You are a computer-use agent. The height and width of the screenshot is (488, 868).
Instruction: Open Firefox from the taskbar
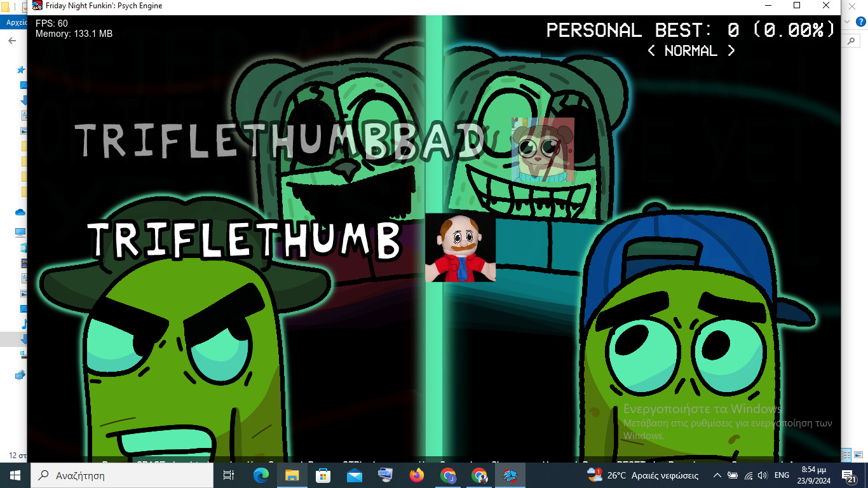tap(416, 475)
